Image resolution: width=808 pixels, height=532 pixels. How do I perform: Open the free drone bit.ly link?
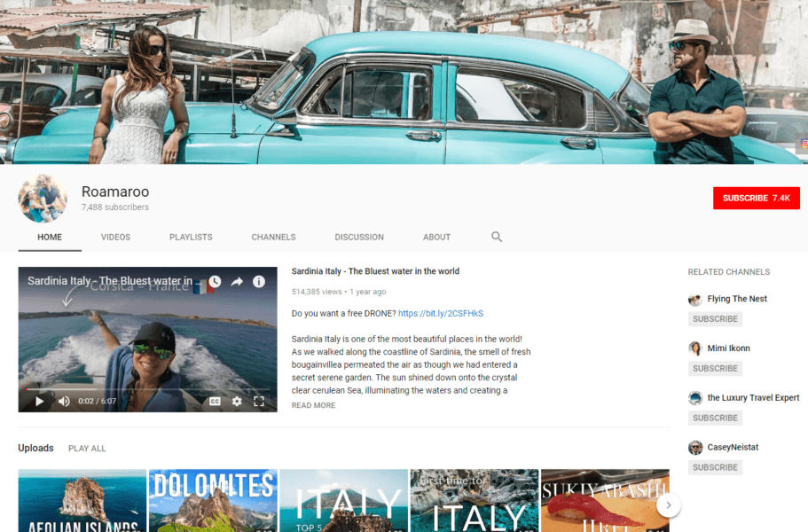coord(440,313)
